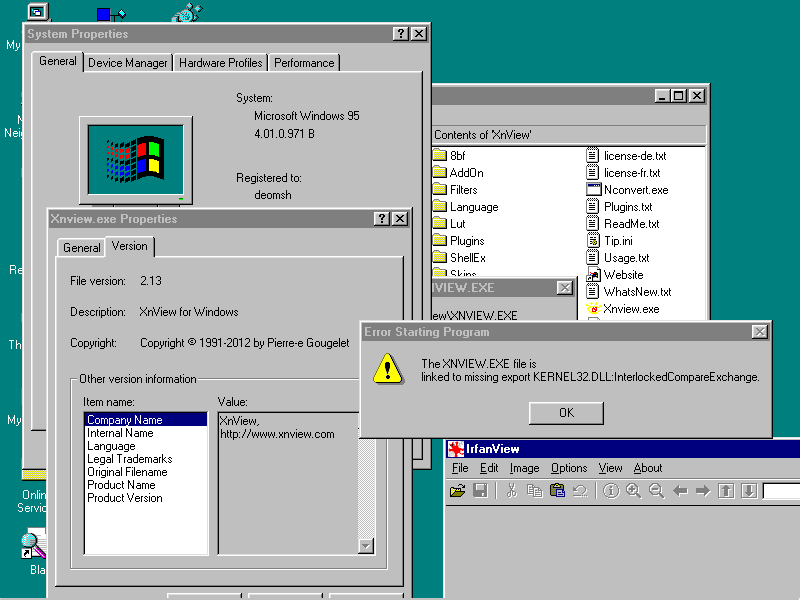Select Product Name in item list
800x600 pixels.
[x=145, y=485]
